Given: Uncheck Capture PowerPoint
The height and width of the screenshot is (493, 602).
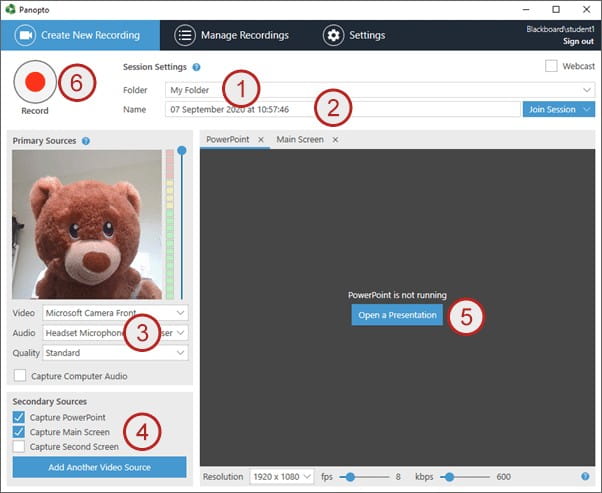Looking at the screenshot, I should [18, 417].
